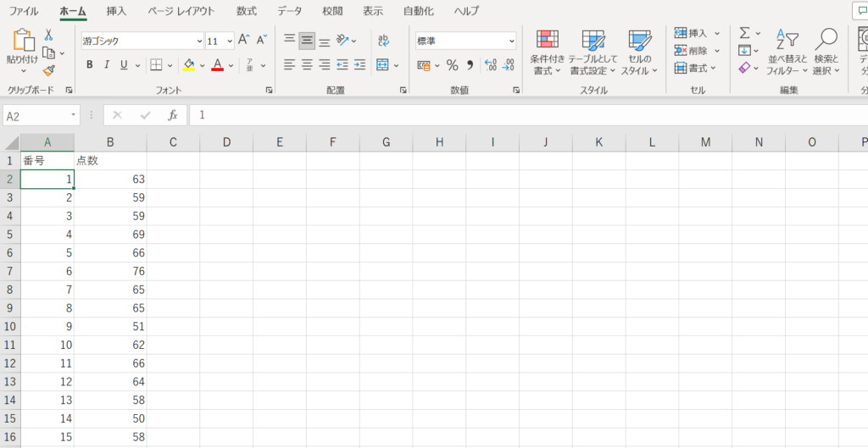The height and width of the screenshot is (448, 868).
Task: Expand the Name Box dropdown arrow
Action: (x=73, y=114)
